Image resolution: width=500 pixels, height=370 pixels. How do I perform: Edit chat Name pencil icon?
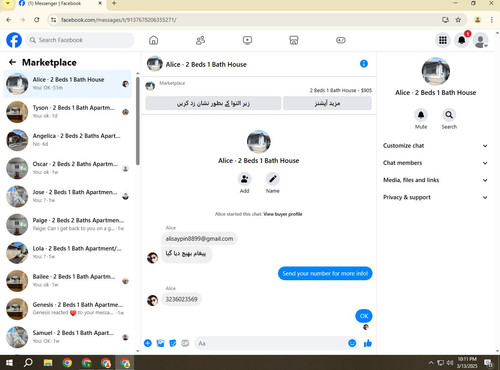273,179
